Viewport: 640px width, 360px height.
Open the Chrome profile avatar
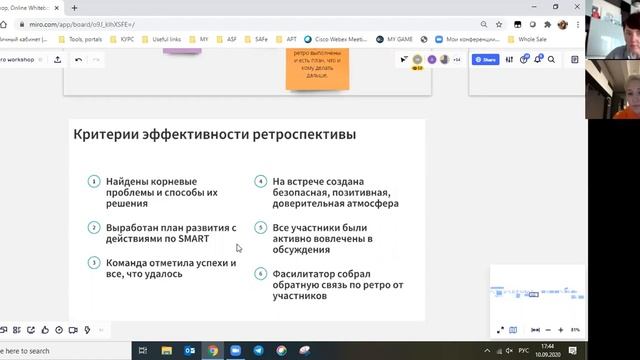pyautogui.click(x=562, y=24)
